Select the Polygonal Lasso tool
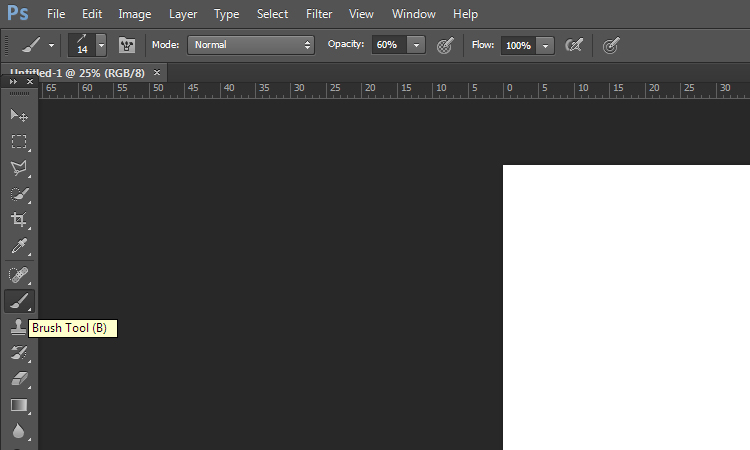 (x=19, y=168)
